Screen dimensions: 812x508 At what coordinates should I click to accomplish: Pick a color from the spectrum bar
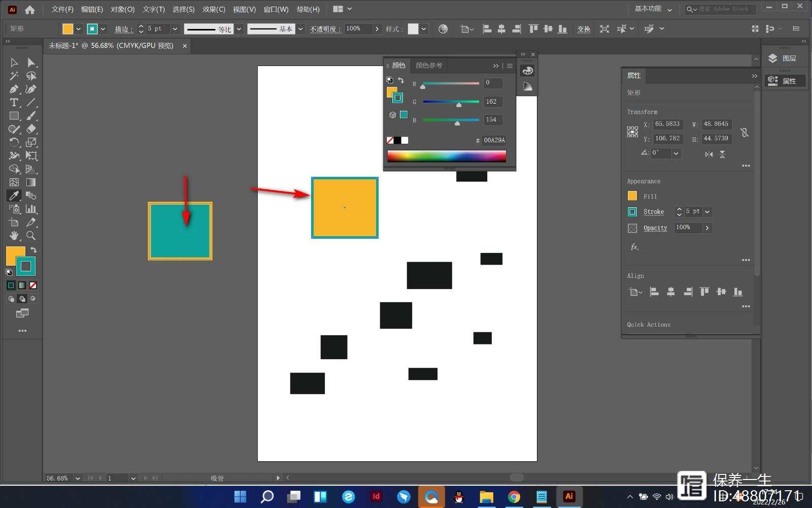pos(447,156)
